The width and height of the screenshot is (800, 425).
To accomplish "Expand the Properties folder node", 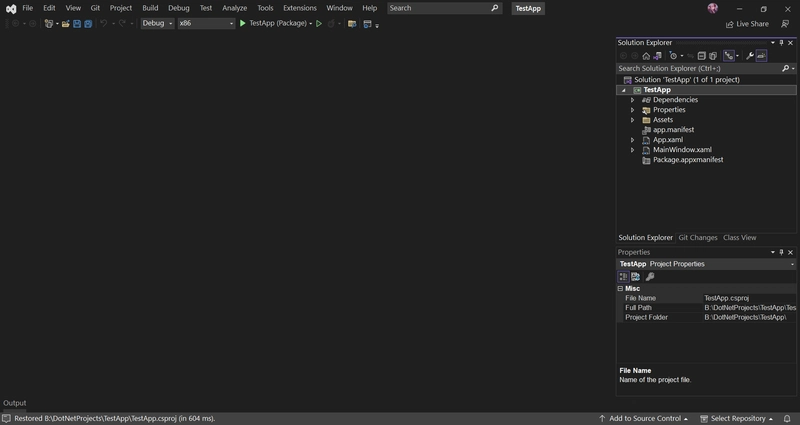I will click(x=633, y=110).
